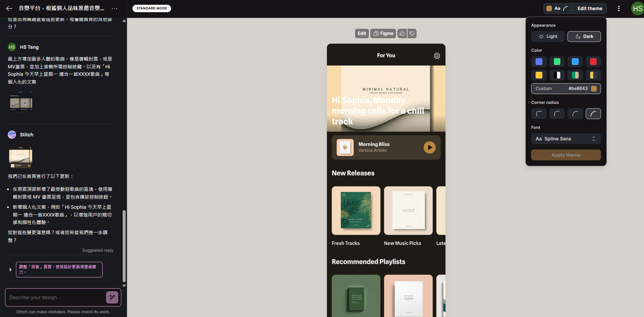Open the vertical three-dot menu

pyautogui.click(x=619, y=8)
